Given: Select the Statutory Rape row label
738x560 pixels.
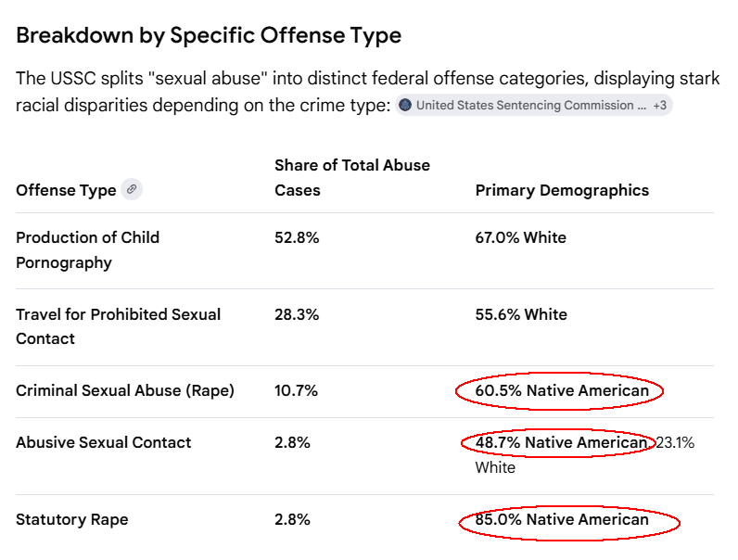Looking at the screenshot, I should [x=72, y=519].
